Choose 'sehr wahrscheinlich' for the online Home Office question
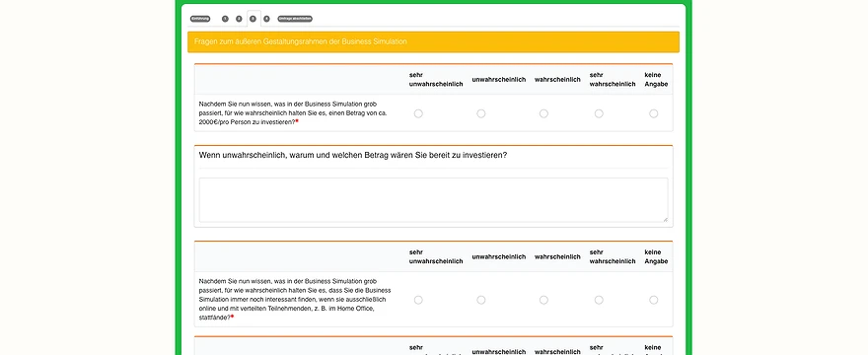 (x=599, y=300)
